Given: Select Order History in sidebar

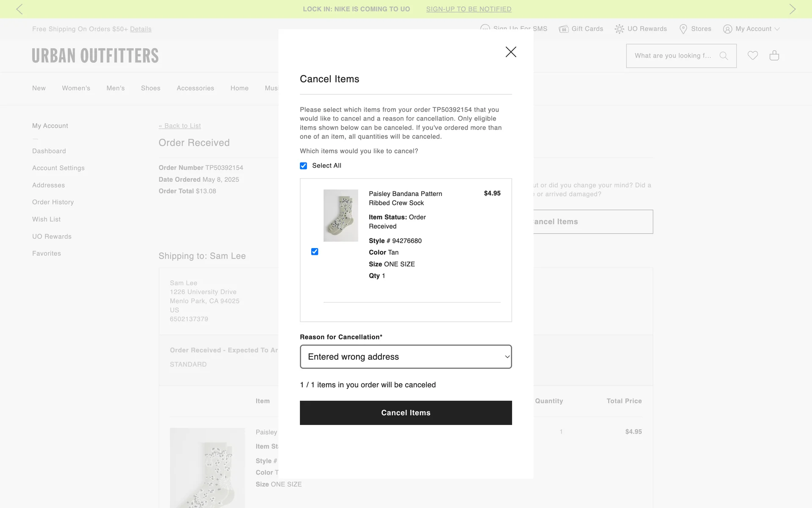Looking at the screenshot, I should pos(53,202).
